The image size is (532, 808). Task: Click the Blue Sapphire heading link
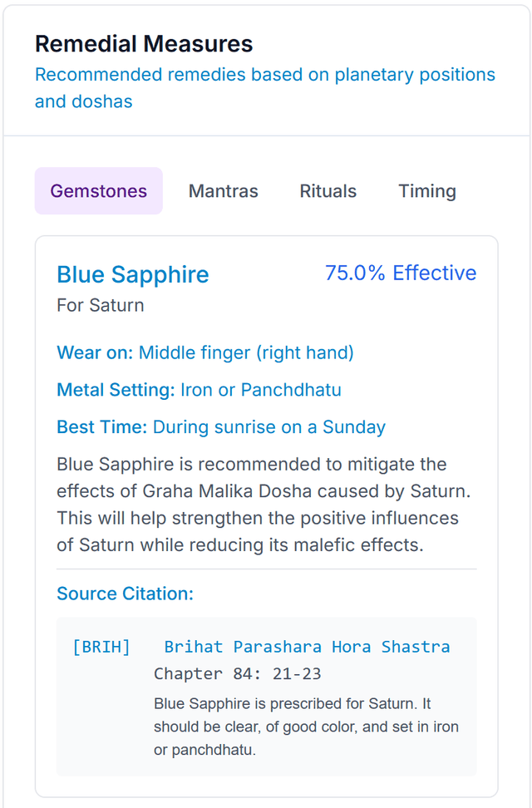[132, 274]
